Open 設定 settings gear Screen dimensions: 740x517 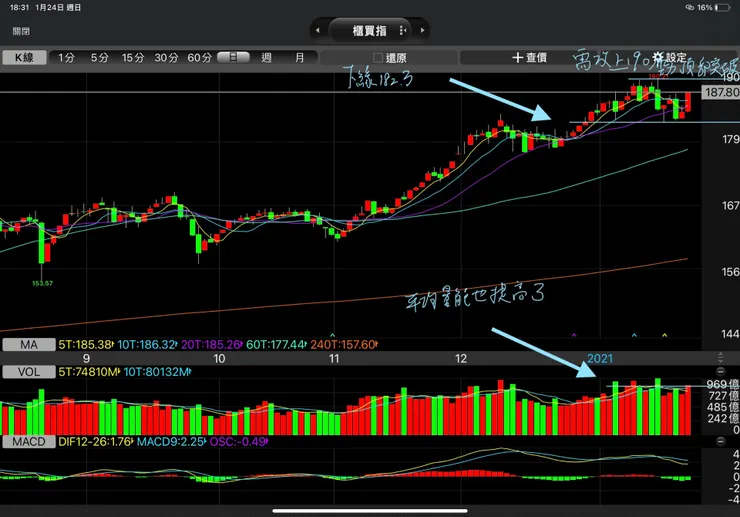(x=670, y=58)
